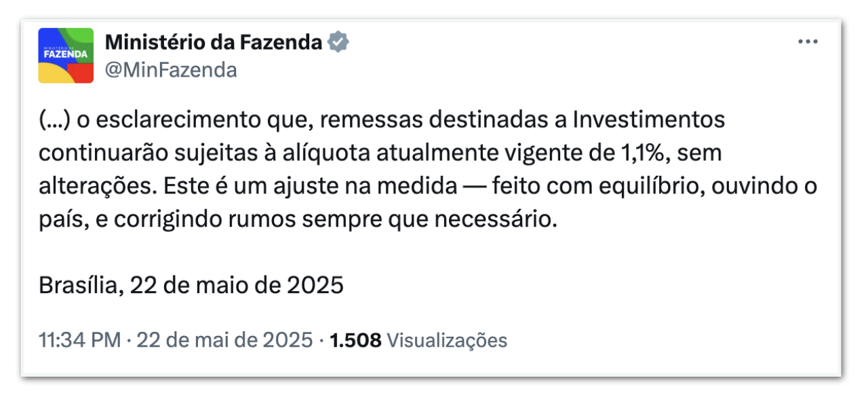Open the three-dot more options menu
The image size is (868, 410).
point(808,42)
